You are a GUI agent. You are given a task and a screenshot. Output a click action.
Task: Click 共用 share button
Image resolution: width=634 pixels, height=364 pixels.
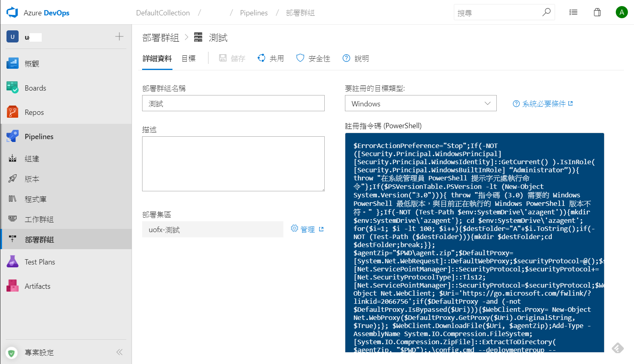271,58
